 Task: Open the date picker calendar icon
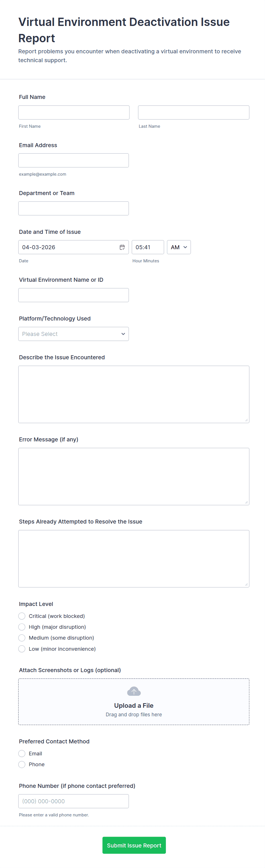(122, 247)
